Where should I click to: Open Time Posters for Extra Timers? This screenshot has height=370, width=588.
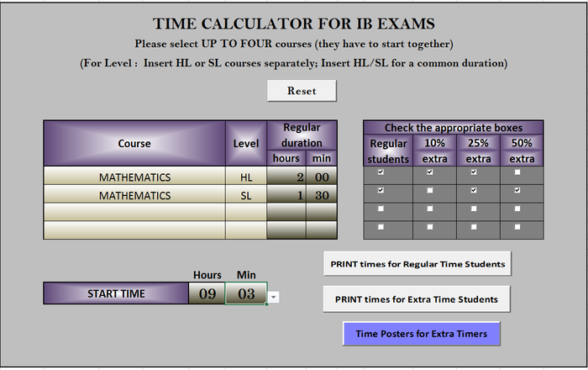point(421,334)
